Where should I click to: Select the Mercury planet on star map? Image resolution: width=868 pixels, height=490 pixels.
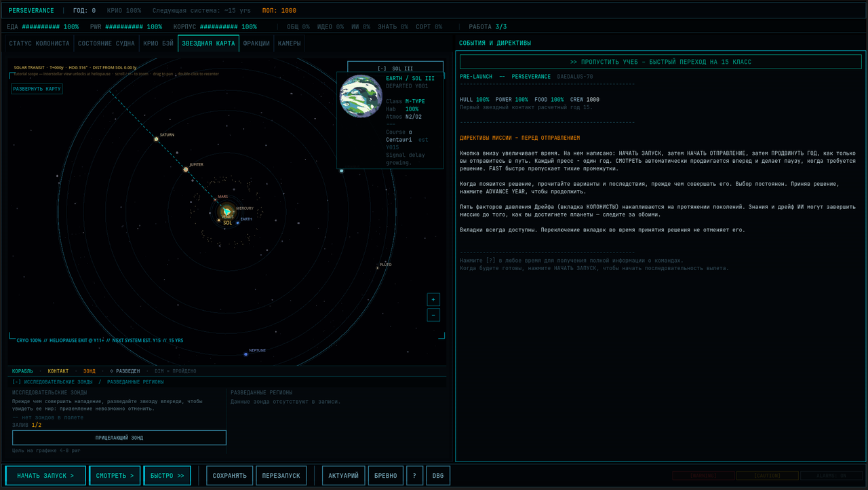coord(234,211)
